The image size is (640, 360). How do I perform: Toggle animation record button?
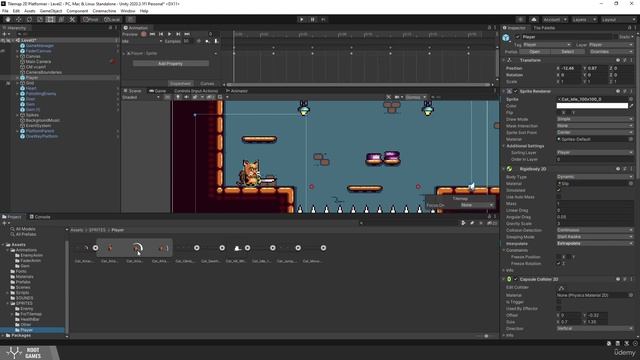click(x=144, y=34)
